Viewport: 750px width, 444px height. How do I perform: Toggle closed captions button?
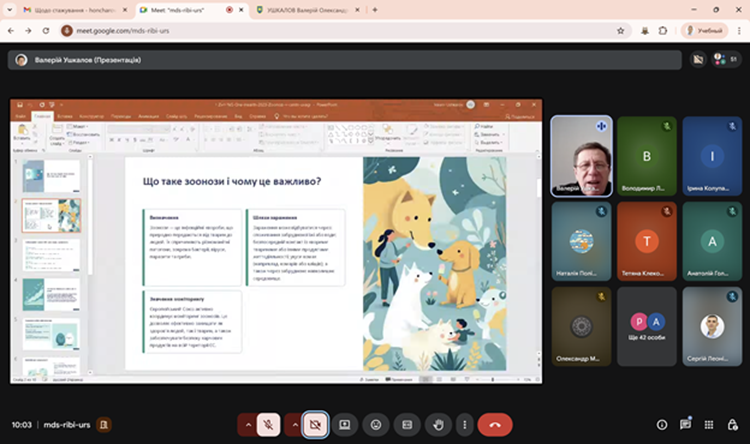pyautogui.click(x=406, y=424)
